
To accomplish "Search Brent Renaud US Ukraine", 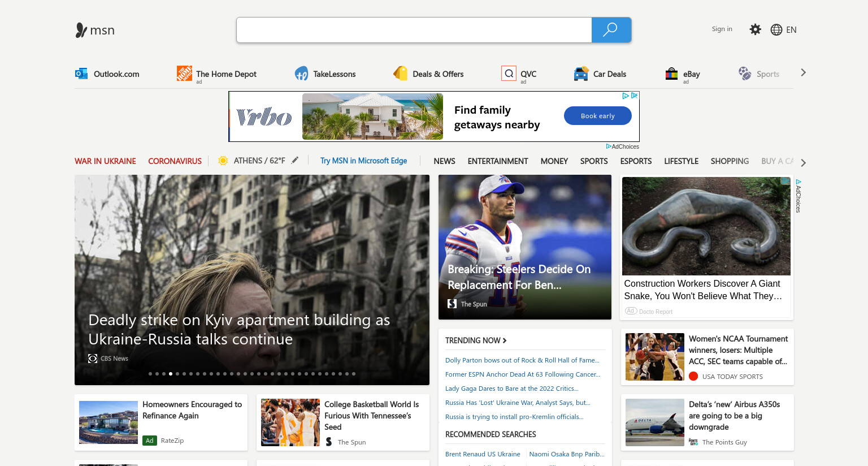I will click(483, 454).
